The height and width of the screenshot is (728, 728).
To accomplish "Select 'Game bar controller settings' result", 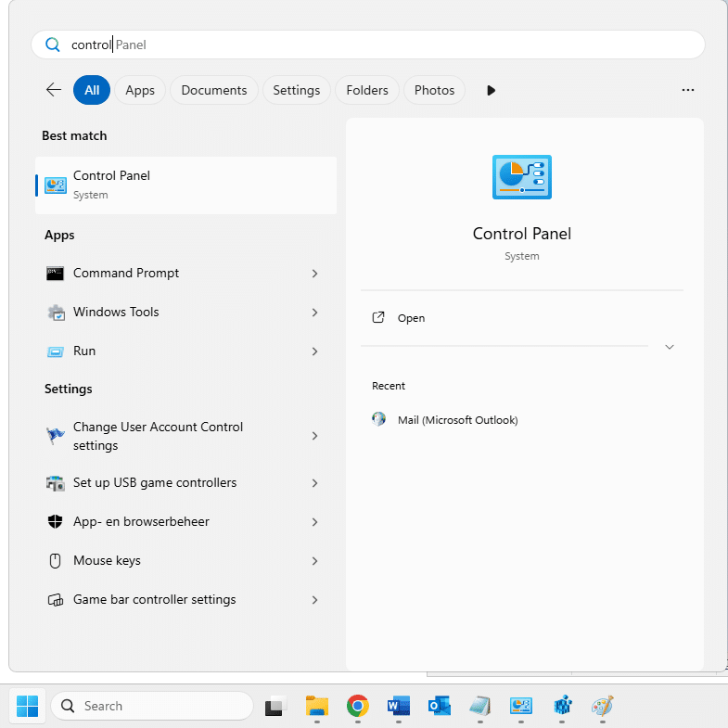I will 155,600.
